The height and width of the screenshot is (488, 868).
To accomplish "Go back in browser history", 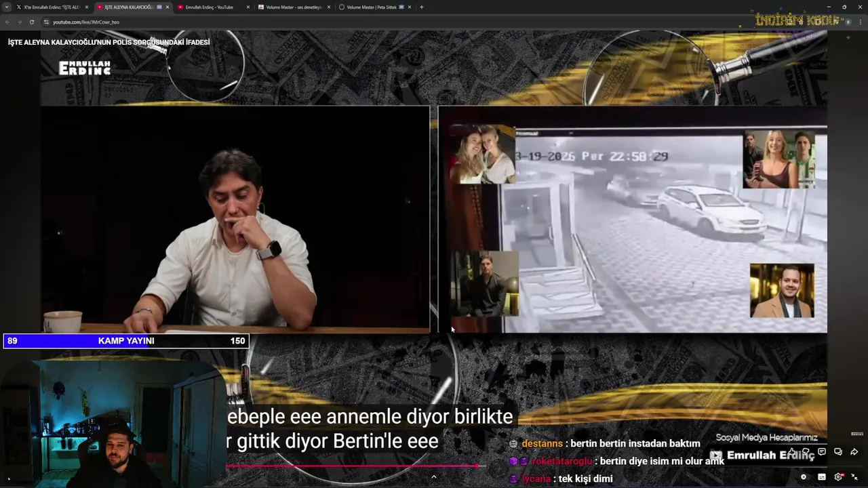I will 7,22.
